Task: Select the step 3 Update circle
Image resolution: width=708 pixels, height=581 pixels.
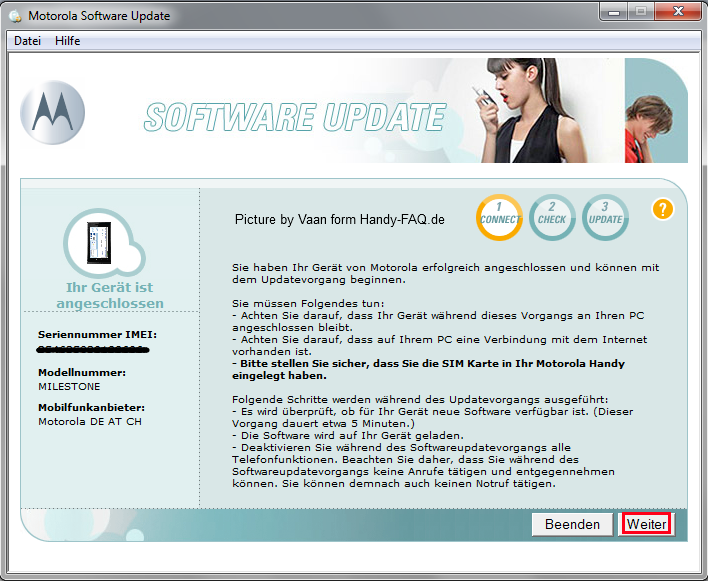Action: pos(605,217)
